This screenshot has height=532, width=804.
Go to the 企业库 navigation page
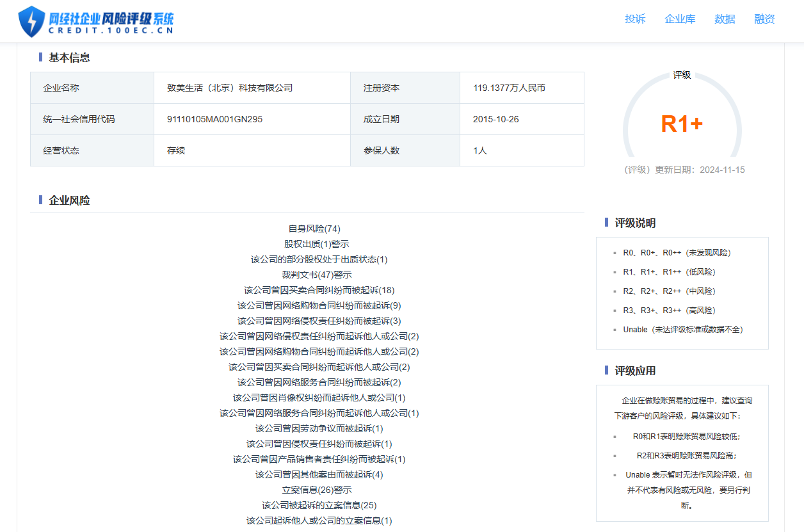[x=680, y=19]
